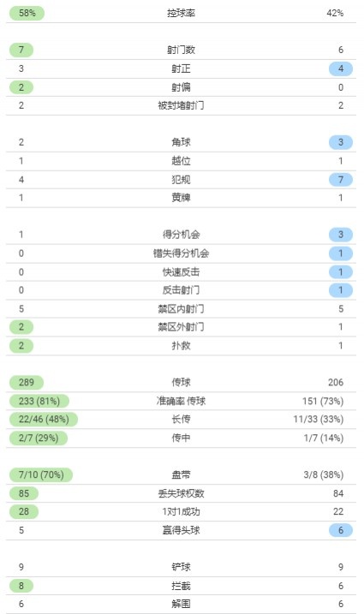Click the 2/7 (29%) crossing badge
364x614 pixels.
[39, 438]
